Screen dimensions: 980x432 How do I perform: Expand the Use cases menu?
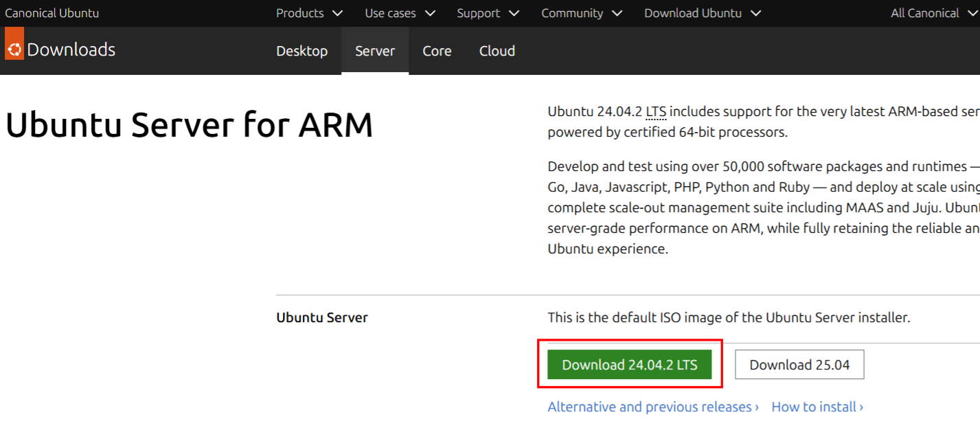[400, 13]
